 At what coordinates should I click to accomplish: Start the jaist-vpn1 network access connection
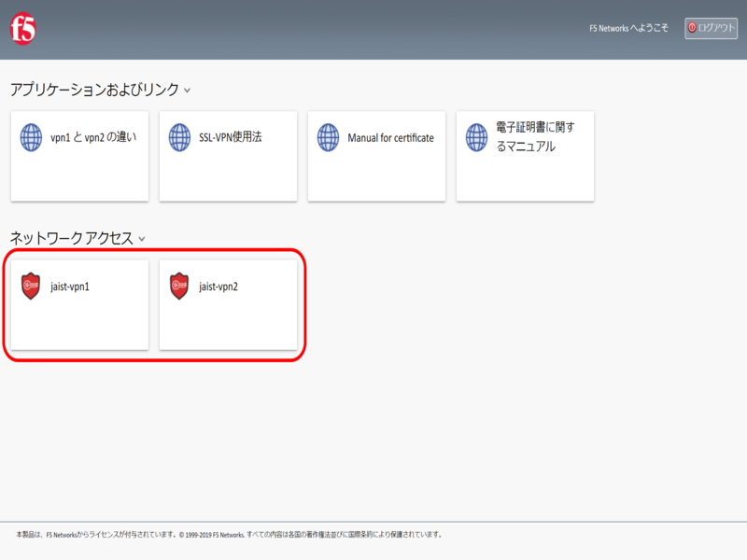[x=70, y=287]
